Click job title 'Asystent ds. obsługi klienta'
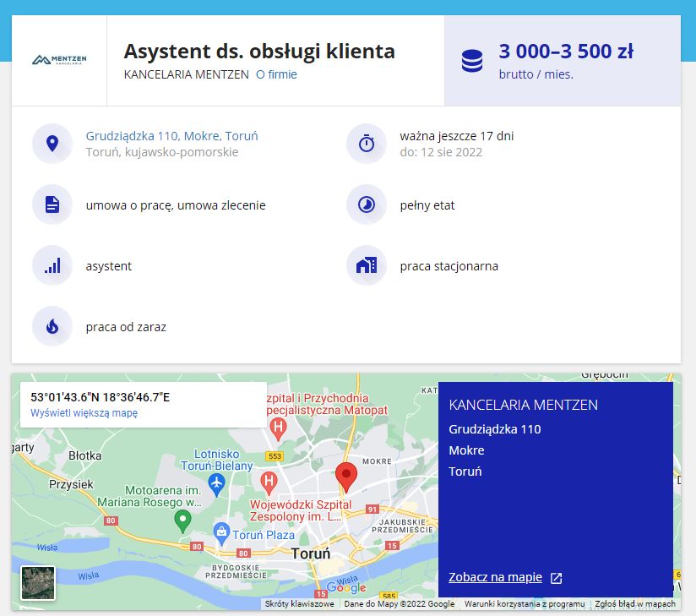The width and height of the screenshot is (696, 616). 259,51
